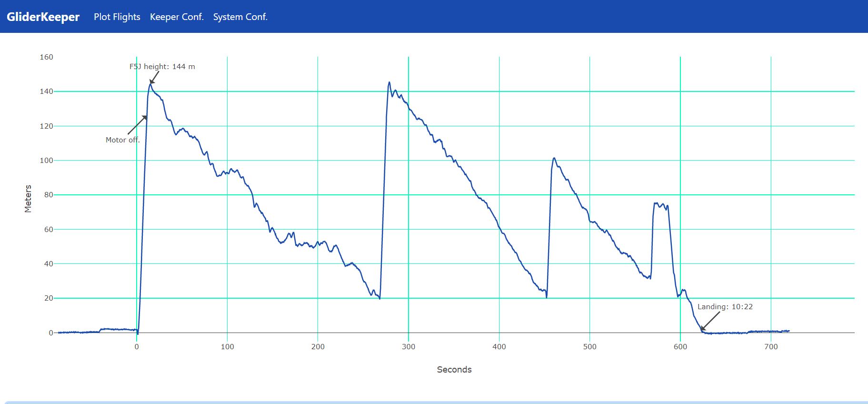The image size is (868, 404).
Task: Select the Motor off. annotation label
Action: (x=122, y=140)
